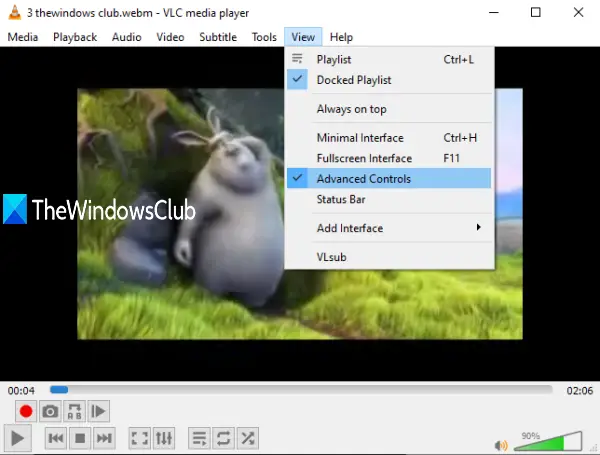
Task: Click the elapsed time 00:04
Action: 21,391
